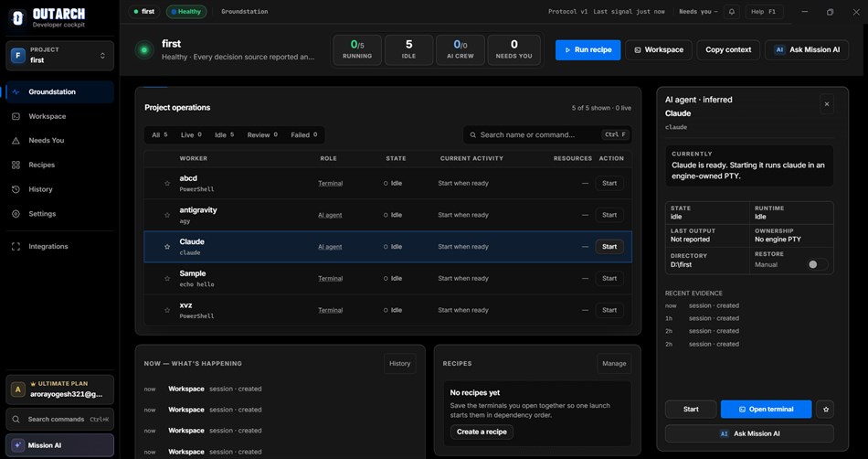This screenshot has height=459, width=868.
Task: Select the antigravity worker name
Action: [198, 210]
